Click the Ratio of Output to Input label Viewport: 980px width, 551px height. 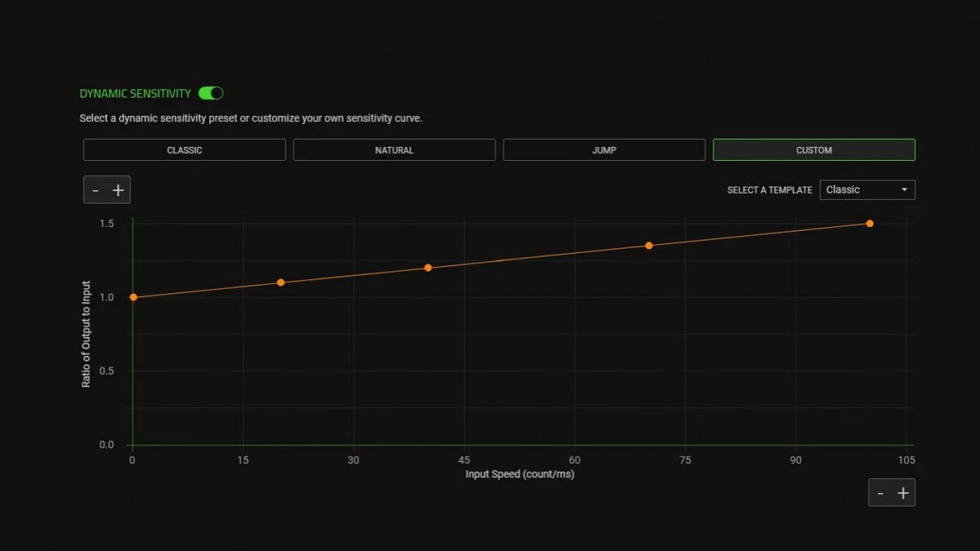87,335
